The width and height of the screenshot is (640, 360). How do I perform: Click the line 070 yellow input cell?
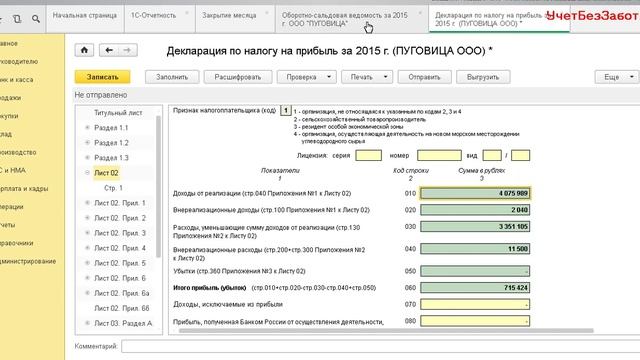point(475,304)
